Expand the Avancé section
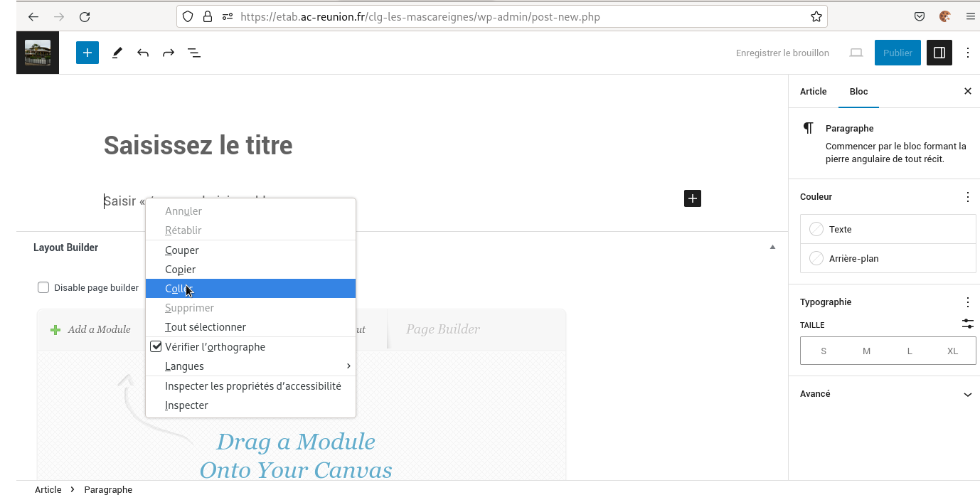Viewport: 980px width, 495px height. tap(967, 394)
